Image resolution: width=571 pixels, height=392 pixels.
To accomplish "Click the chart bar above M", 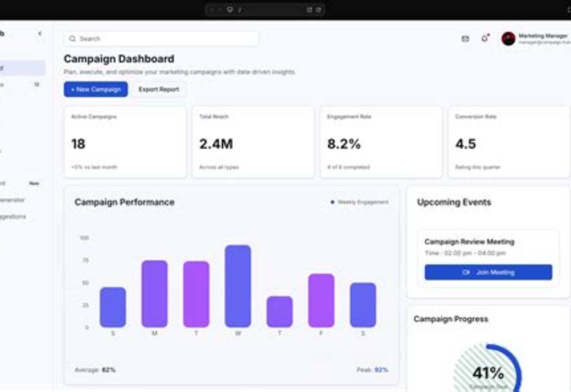I will click(155, 293).
